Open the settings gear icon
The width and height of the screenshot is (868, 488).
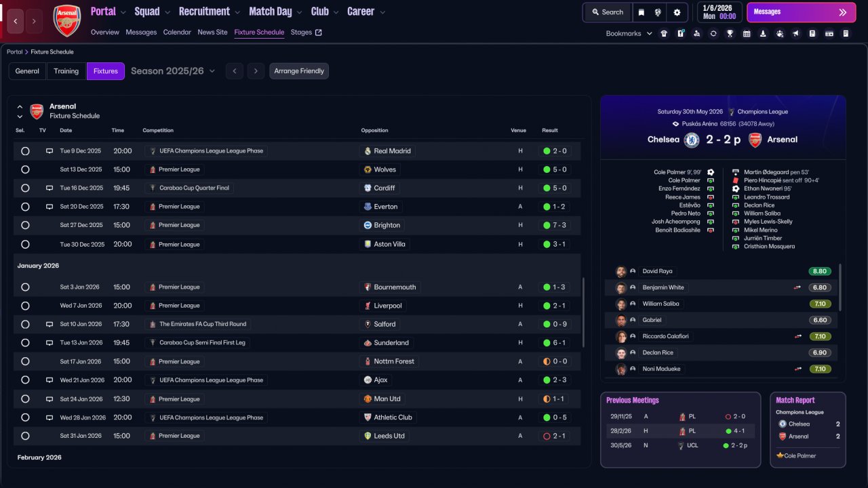click(677, 12)
